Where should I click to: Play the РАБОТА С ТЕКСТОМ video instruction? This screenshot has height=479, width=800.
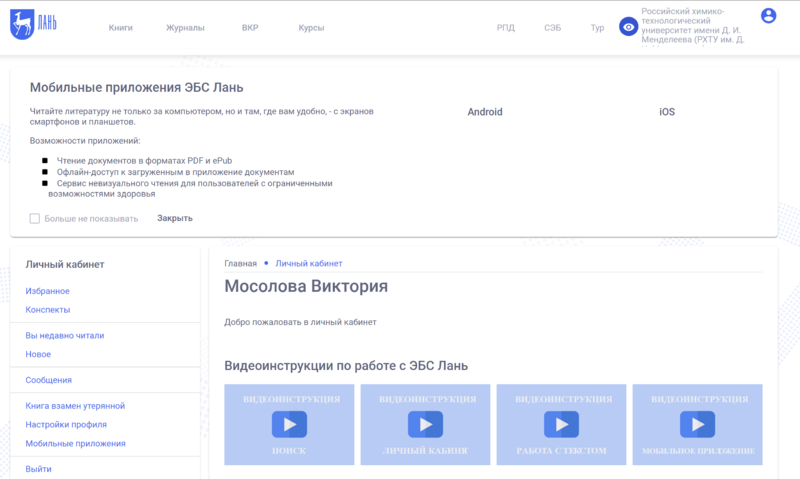tap(561, 424)
